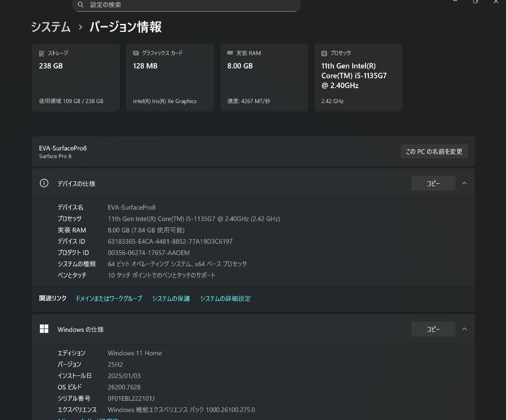Select serial number 0F01EBL222101J
This screenshot has width=506, height=420.
(131, 398)
